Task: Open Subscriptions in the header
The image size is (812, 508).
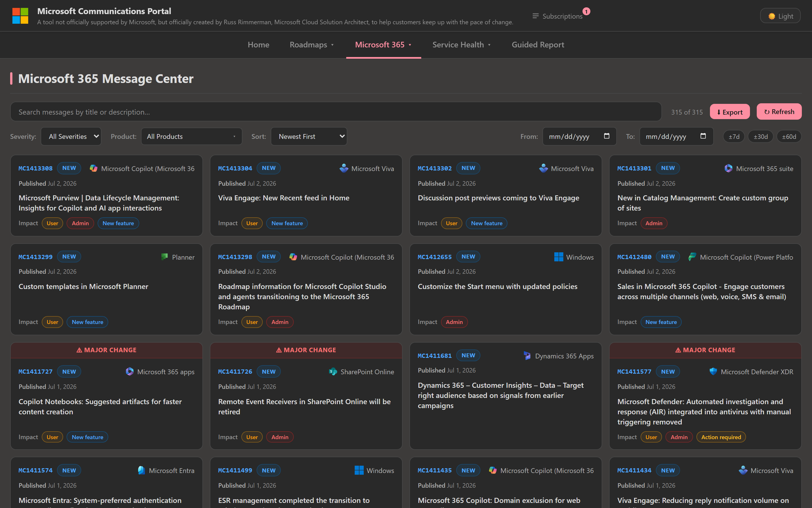Action: (x=557, y=16)
